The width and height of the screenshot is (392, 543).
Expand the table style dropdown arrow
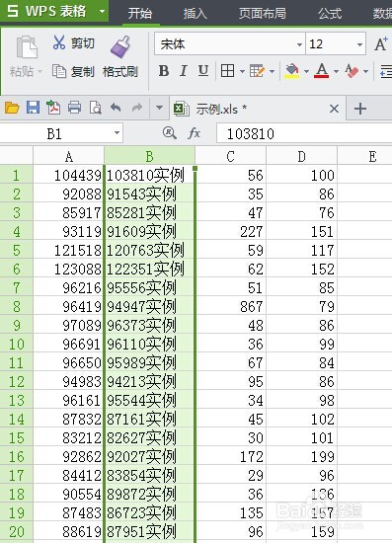[272, 72]
